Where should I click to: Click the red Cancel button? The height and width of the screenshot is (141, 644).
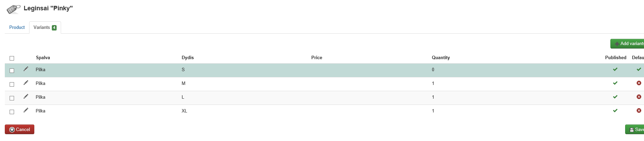pyautogui.click(x=20, y=129)
